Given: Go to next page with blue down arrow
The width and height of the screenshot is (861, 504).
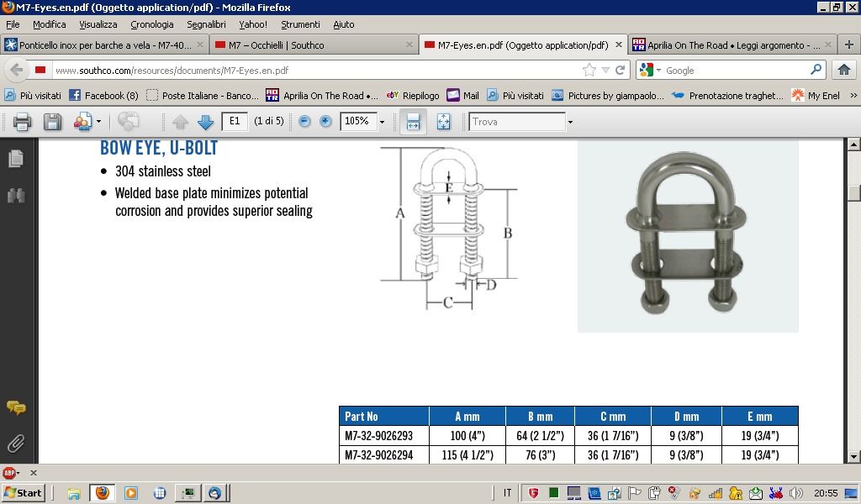Looking at the screenshot, I should (x=205, y=122).
